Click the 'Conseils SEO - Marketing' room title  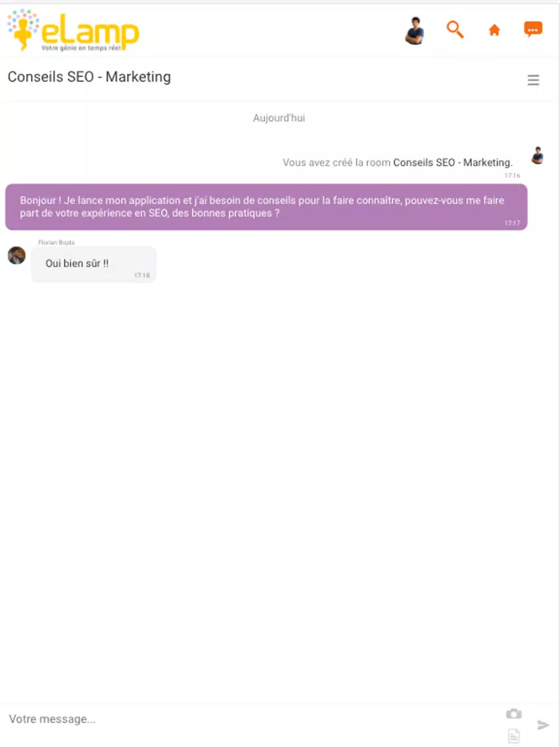[x=89, y=77]
